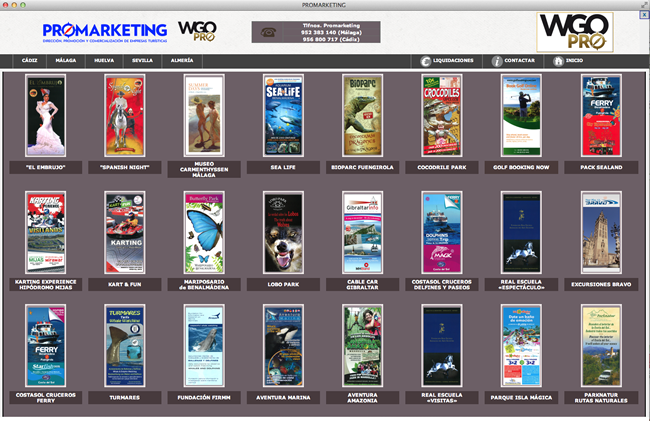Go to Inicio home page
The image size is (650, 421).
pyautogui.click(x=568, y=61)
